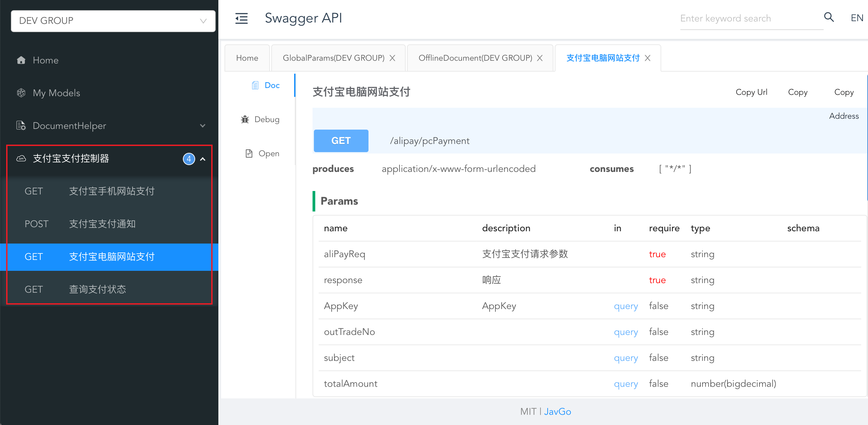The width and height of the screenshot is (868, 425).
Task: Click the My Models cube icon
Action: point(21,92)
